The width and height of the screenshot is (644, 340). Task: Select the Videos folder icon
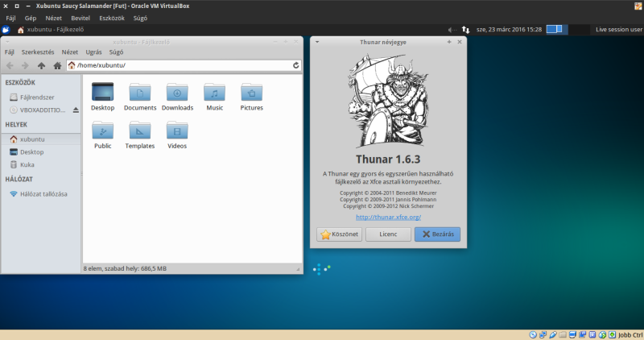point(177,130)
